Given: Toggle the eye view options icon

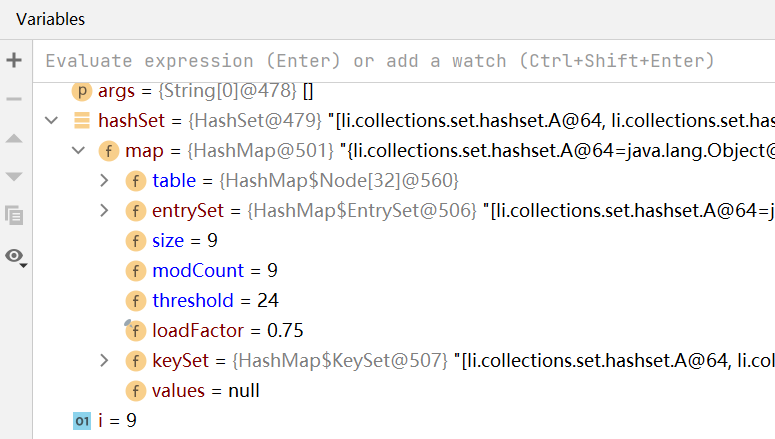Looking at the screenshot, I should pyautogui.click(x=16, y=257).
